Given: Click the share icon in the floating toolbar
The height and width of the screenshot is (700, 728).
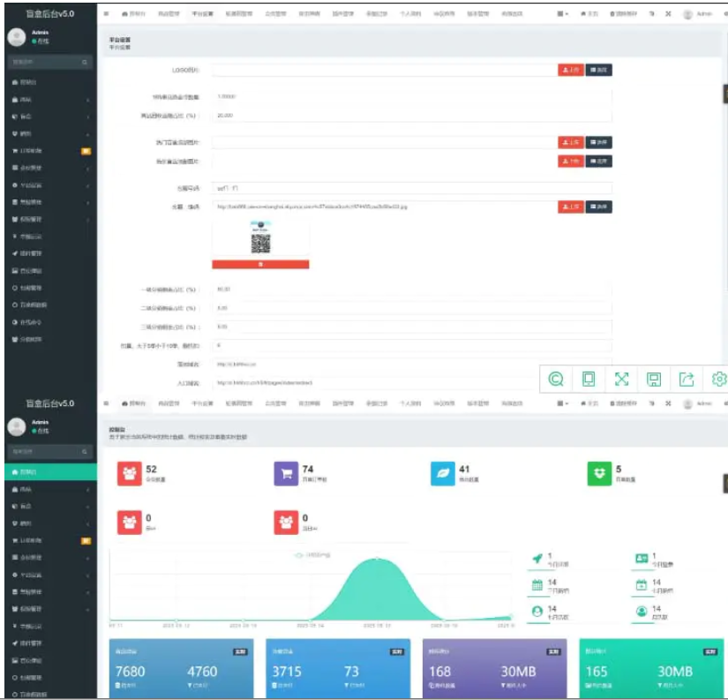Looking at the screenshot, I should coord(687,379).
